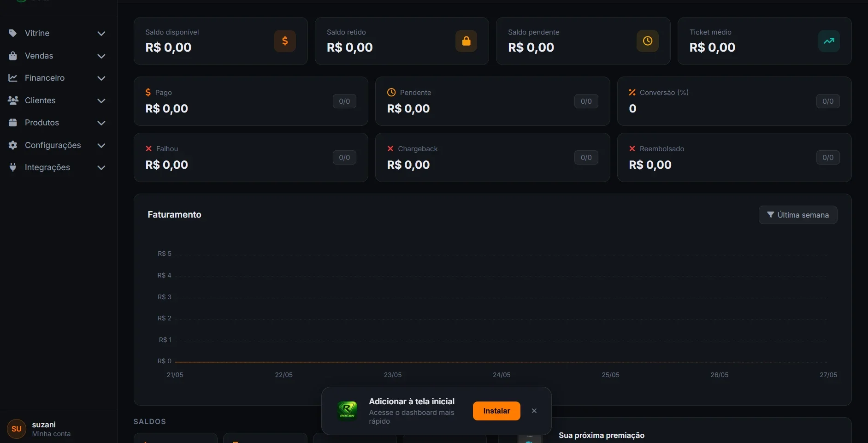
Task: Click the 0/0 badge on Conversão card
Action: [x=828, y=101]
